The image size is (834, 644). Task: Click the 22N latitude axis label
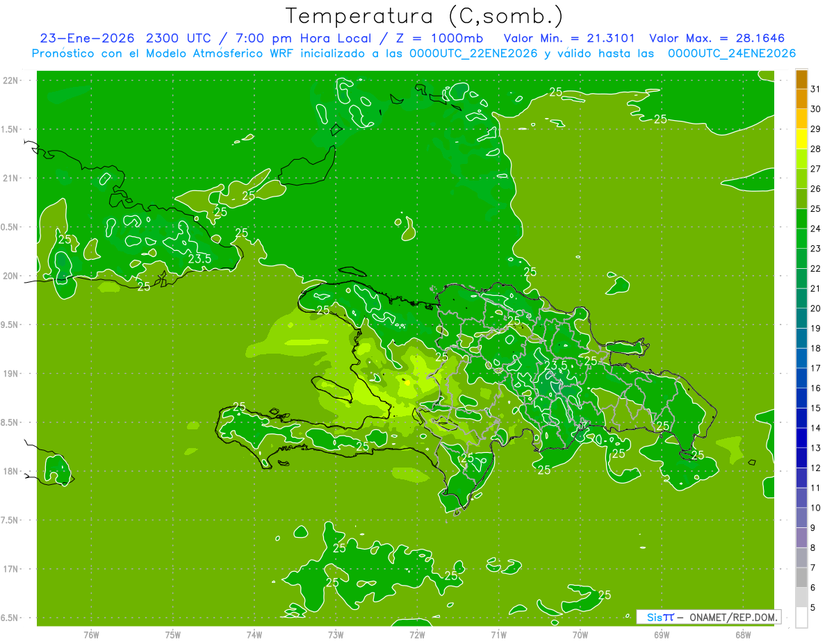tap(12, 80)
